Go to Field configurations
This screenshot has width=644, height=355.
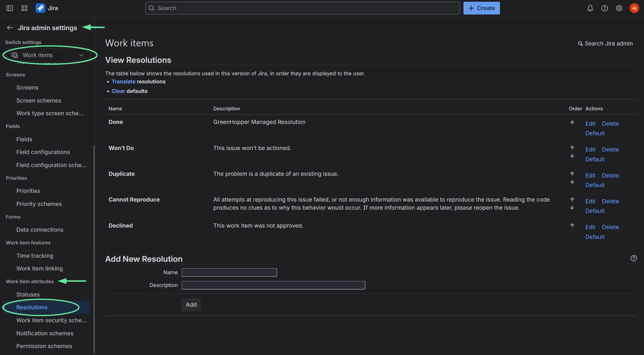(x=43, y=152)
